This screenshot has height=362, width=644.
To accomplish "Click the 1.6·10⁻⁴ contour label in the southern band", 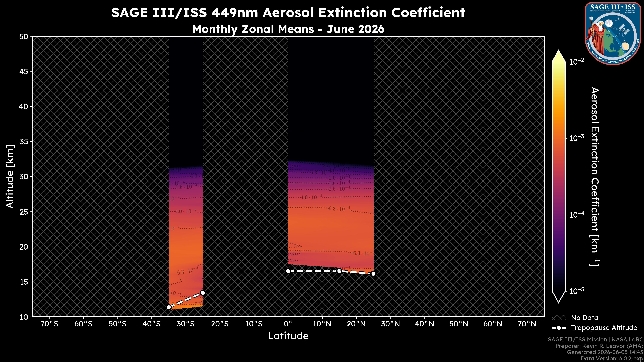I will pos(186,187).
